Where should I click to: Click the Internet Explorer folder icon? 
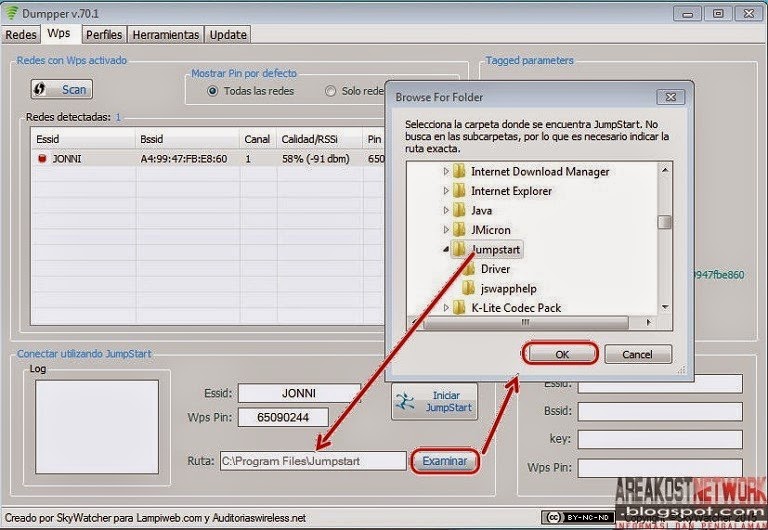[459, 191]
